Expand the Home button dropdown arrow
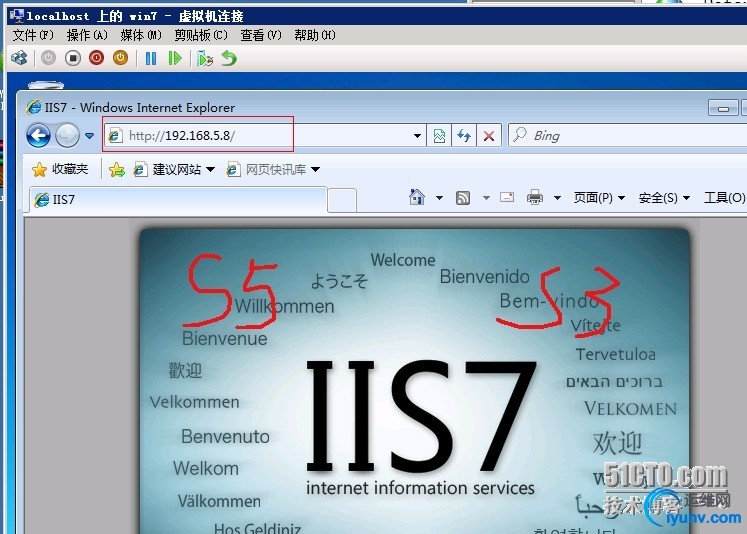 pyautogui.click(x=439, y=198)
